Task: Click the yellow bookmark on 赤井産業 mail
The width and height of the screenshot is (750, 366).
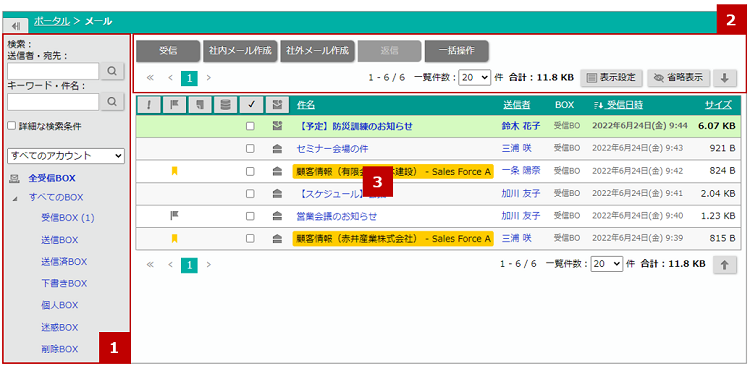Action: tap(175, 238)
